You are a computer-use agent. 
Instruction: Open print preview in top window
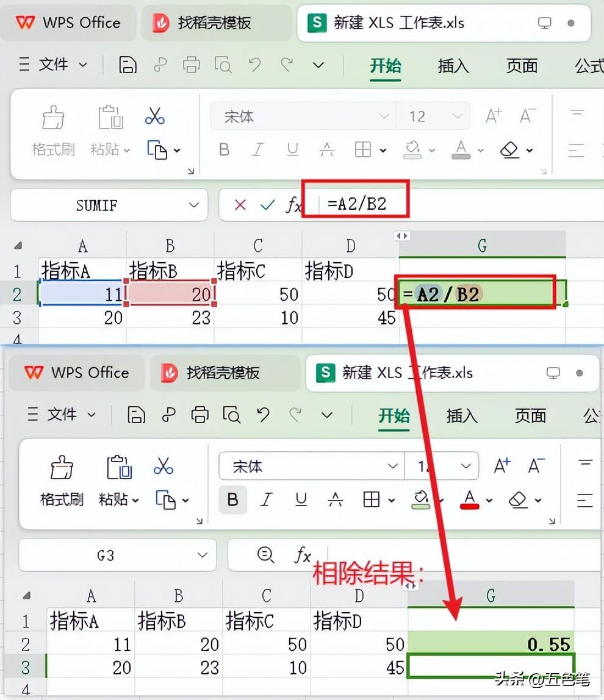pyautogui.click(x=223, y=65)
